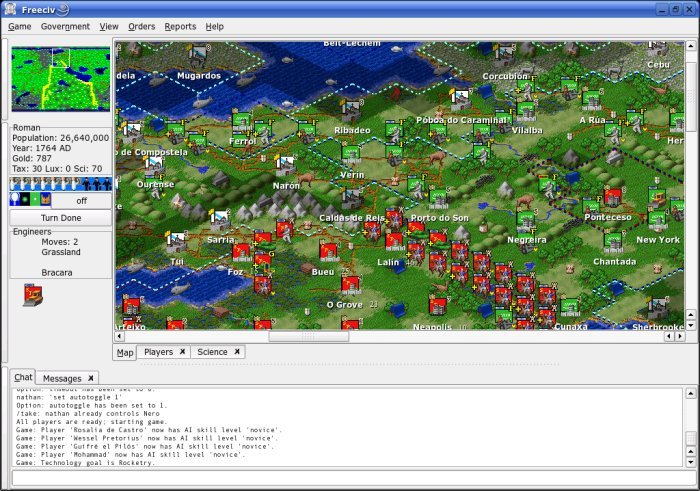700x491 pixels.
Task: Click the map vertical scroll up arrow
Action: pyautogui.click(x=691, y=45)
